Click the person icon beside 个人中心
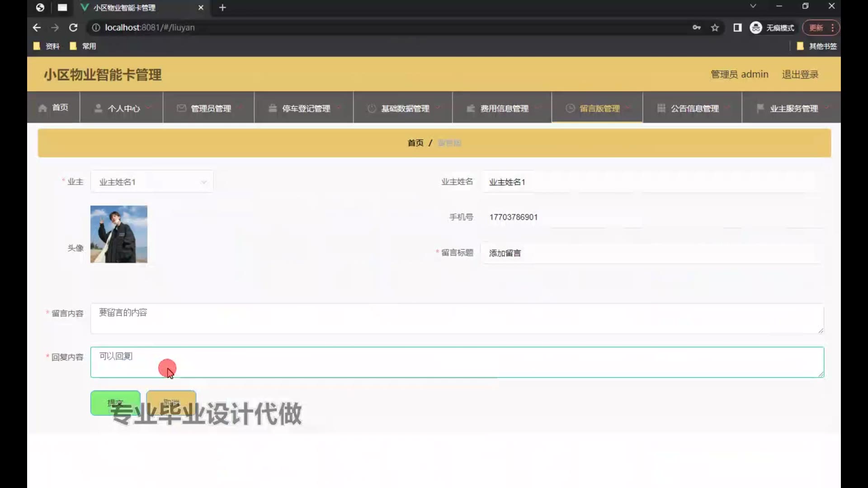 point(98,108)
